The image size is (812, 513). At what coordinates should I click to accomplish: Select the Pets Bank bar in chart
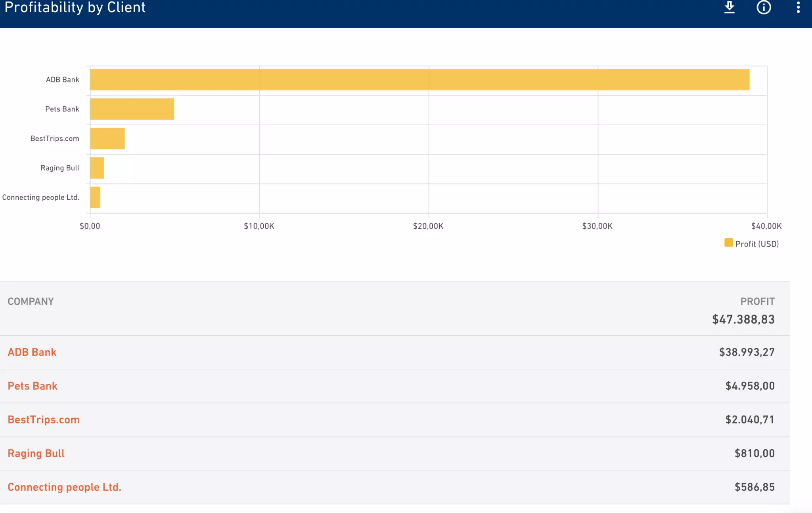[x=132, y=109]
